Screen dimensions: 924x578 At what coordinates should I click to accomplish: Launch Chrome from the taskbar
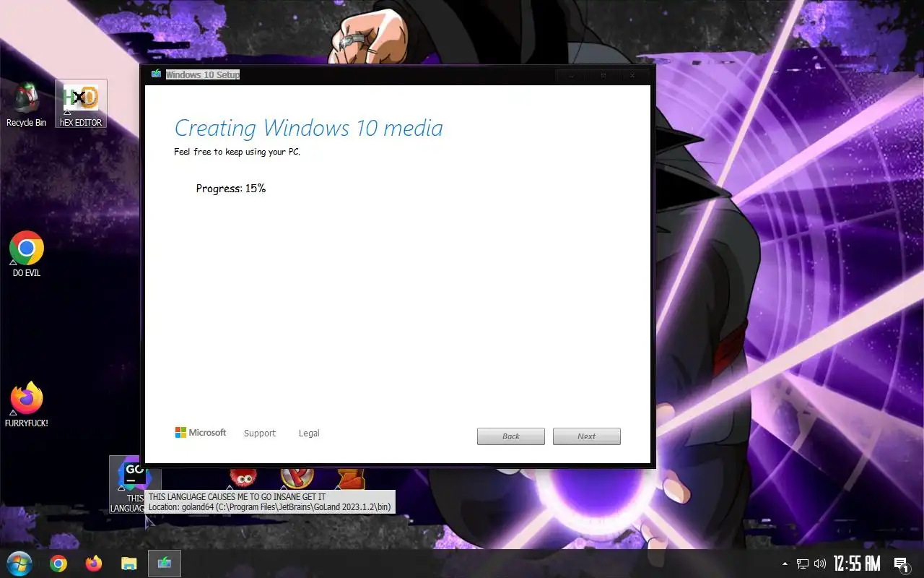pos(58,564)
